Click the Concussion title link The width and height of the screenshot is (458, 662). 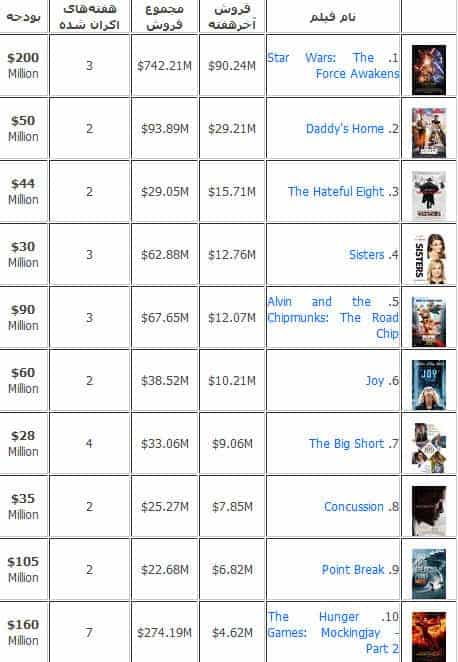[x=354, y=507]
